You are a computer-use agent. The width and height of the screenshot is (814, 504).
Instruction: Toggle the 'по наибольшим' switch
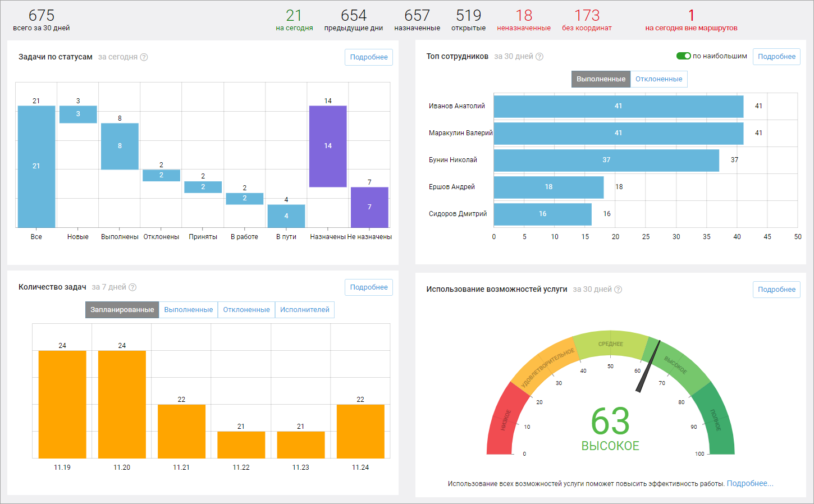683,56
